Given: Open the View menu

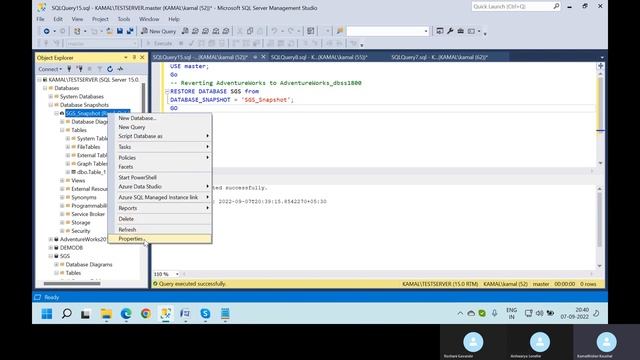Looking at the screenshot, I should pos(77,19).
